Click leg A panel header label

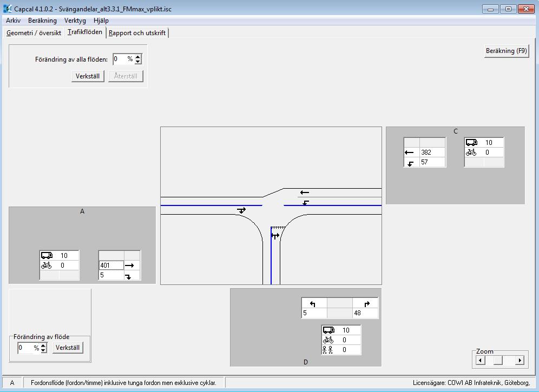click(x=82, y=211)
